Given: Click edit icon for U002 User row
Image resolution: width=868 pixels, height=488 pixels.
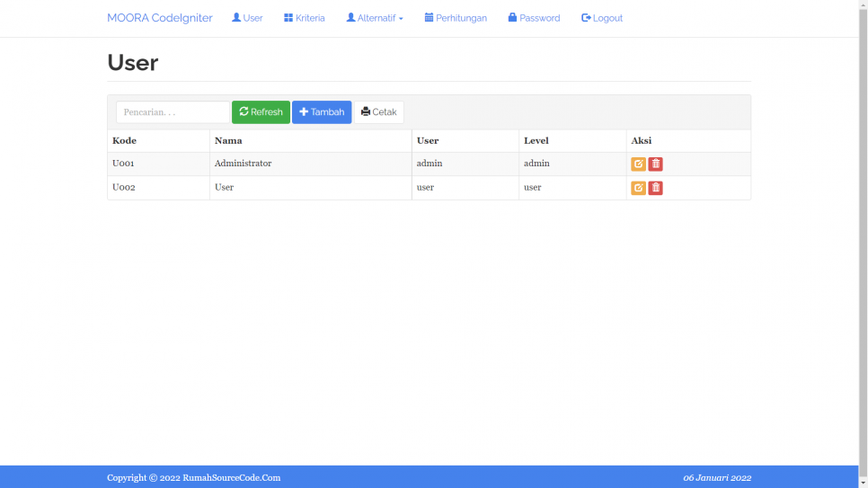Looking at the screenshot, I should 638,188.
